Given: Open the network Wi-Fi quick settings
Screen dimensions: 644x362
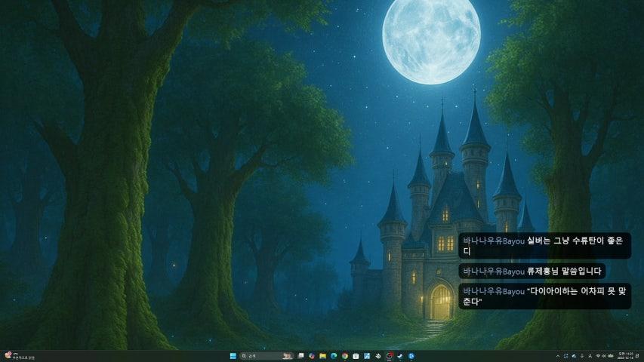Looking at the screenshot, I should (598, 356).
